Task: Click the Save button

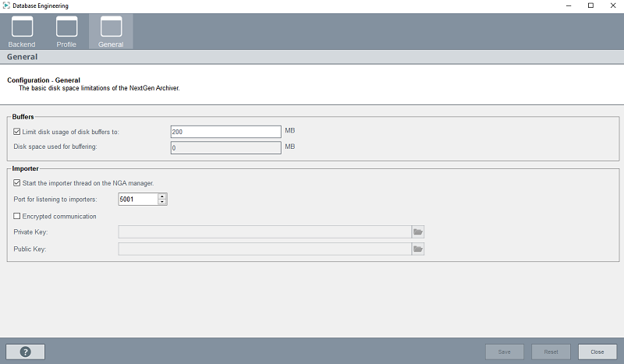Action: click(505, 352)
